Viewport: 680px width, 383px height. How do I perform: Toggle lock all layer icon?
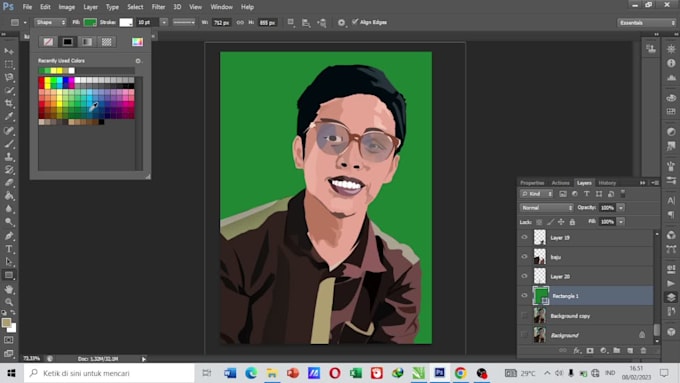(572, 222)
